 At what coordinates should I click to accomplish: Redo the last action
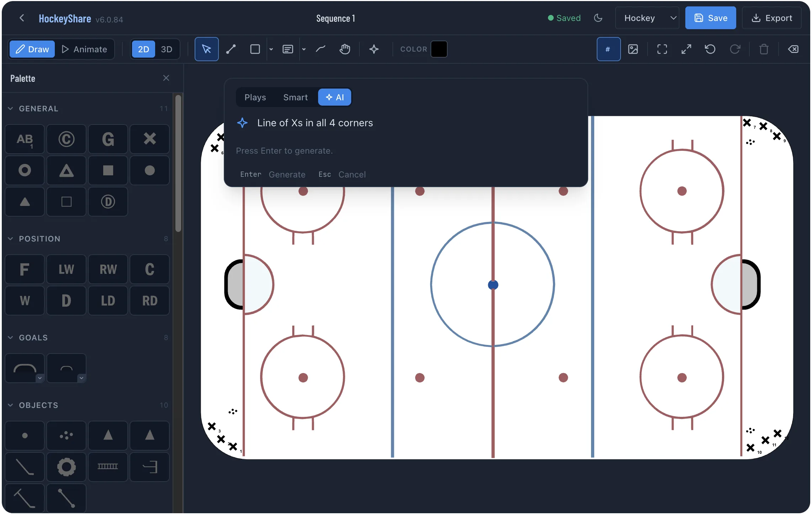tap(735, 49)
